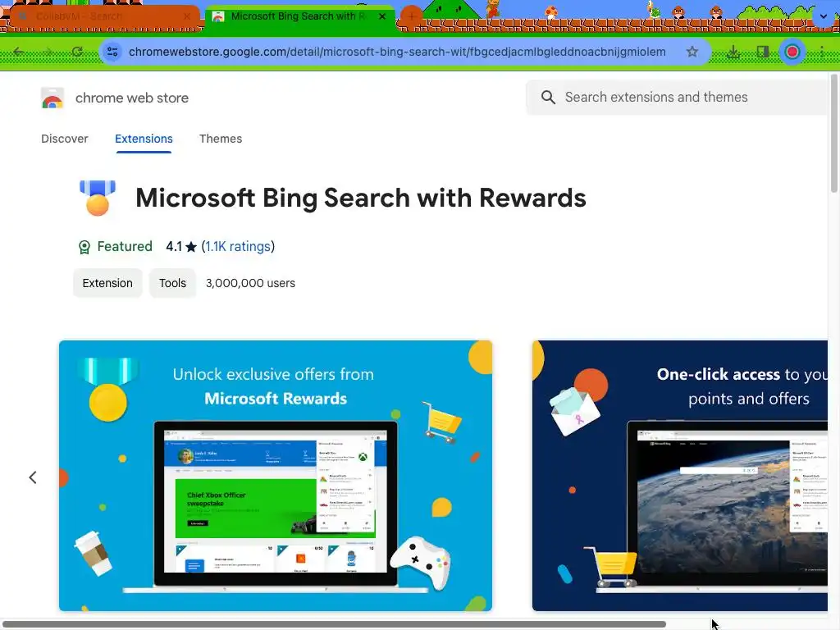Image resolution: width=840 pixels, height=630 pixels.
Task: Focus the Search extensions and themes field
Action: pyautogui.click(x=678, y=98)
